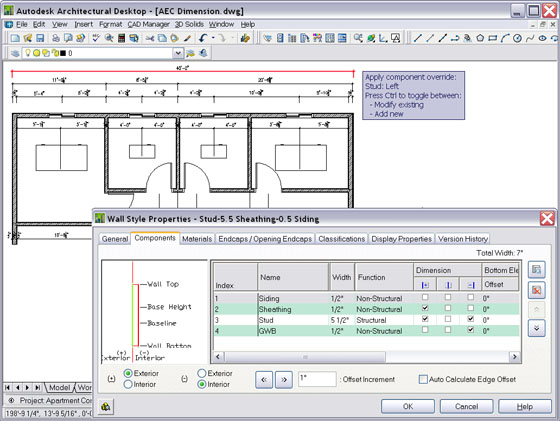Paste from clipboard using the paste icon
Image resolution: width=560 pixels, height=421 pixels.
pos(175,38)
